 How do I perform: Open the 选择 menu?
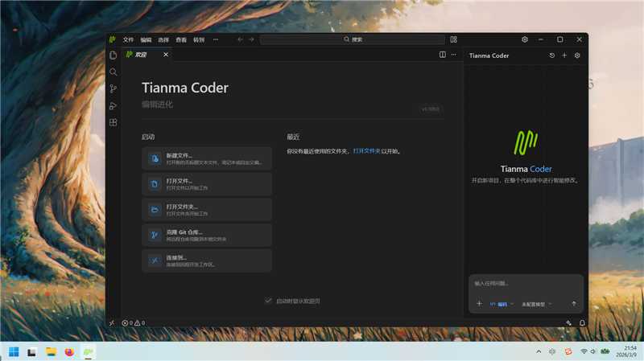point(163,39)
